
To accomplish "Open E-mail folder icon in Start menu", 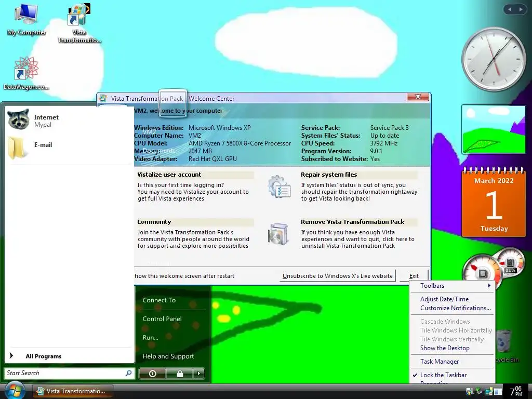I will pos(18,147).
